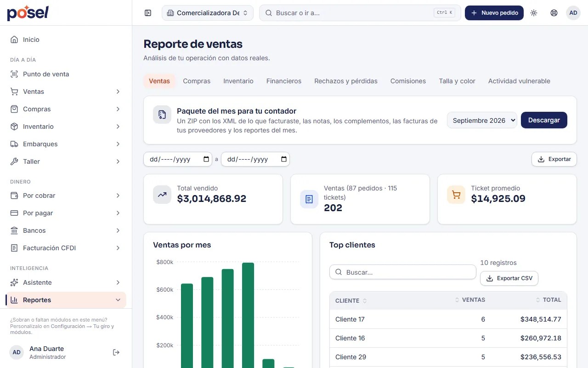Open the Septiembre 2026 month dropdown
Image resolution: width=588 pixels, height=368 pixels.
482,121
